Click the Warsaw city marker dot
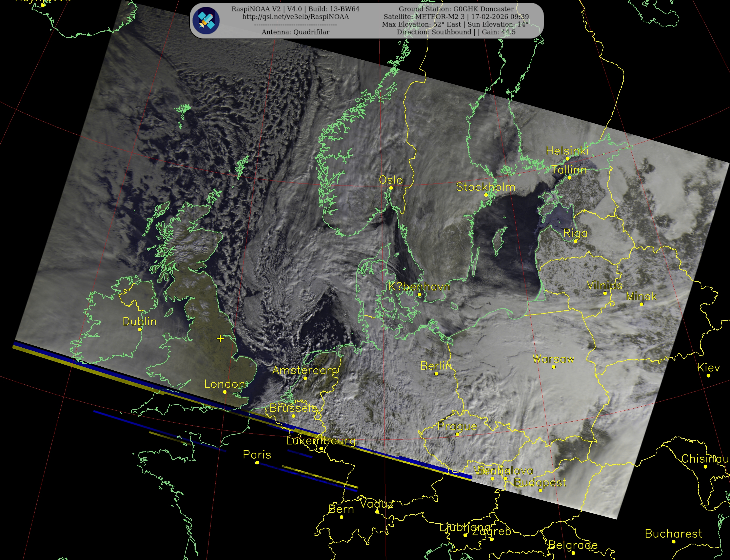730x560 pixels. pyautogui.click(x=554, y=367)
